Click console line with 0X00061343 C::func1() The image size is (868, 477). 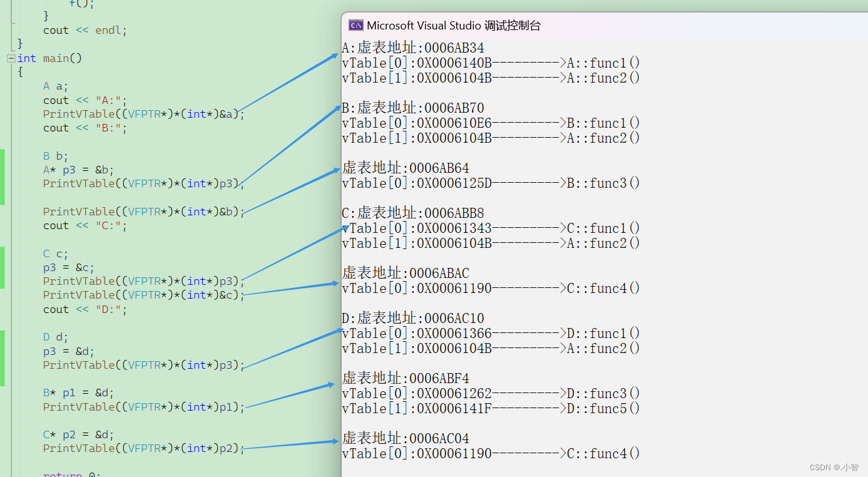pos(491,228)
